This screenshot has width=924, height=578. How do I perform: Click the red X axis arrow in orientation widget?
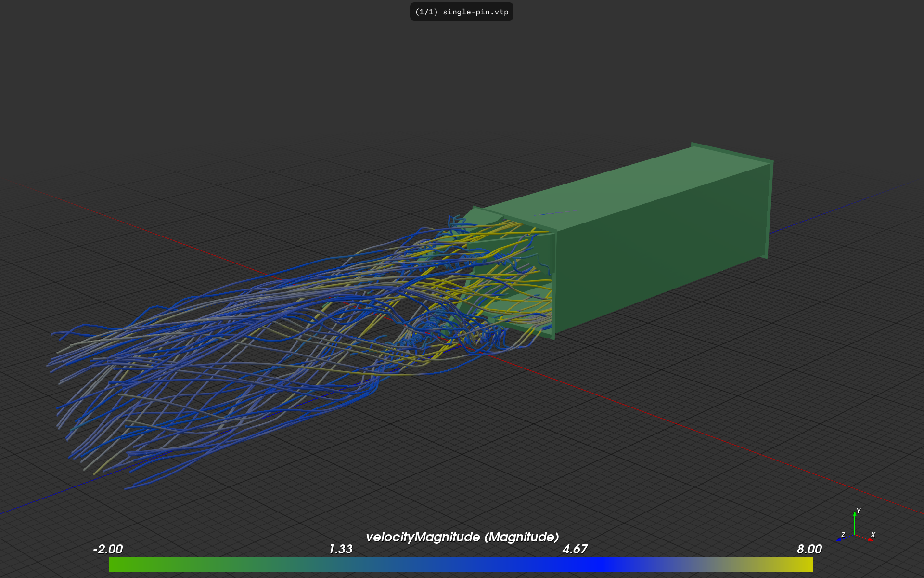pos(870,539)
